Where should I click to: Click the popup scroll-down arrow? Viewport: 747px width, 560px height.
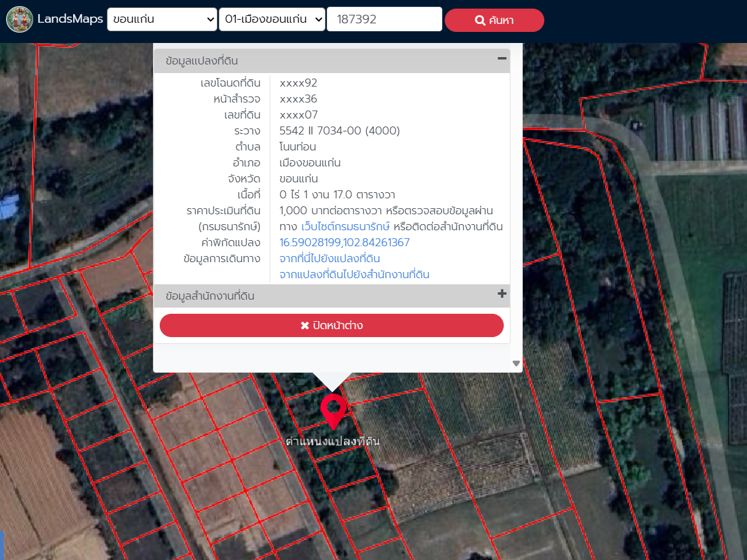pyautogui.click(x=516, y=364)
